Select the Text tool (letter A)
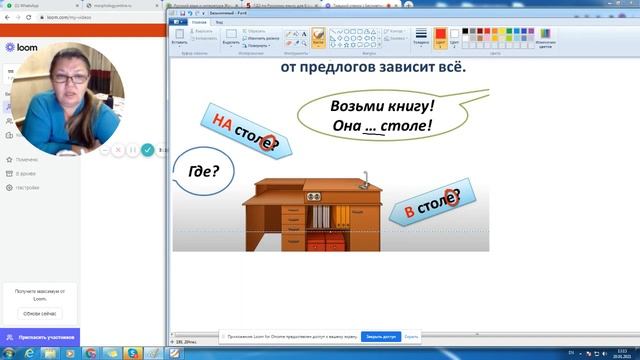This screenshot has height=360, width=640. [x=304, y=34]
